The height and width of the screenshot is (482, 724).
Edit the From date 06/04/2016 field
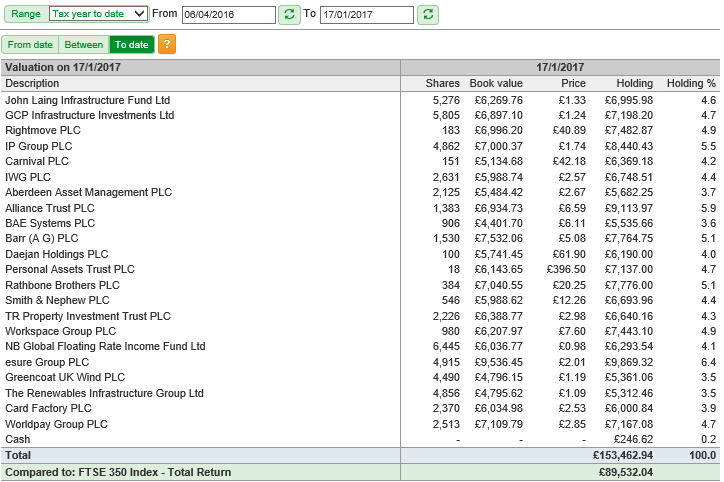[x=229, y=15]
